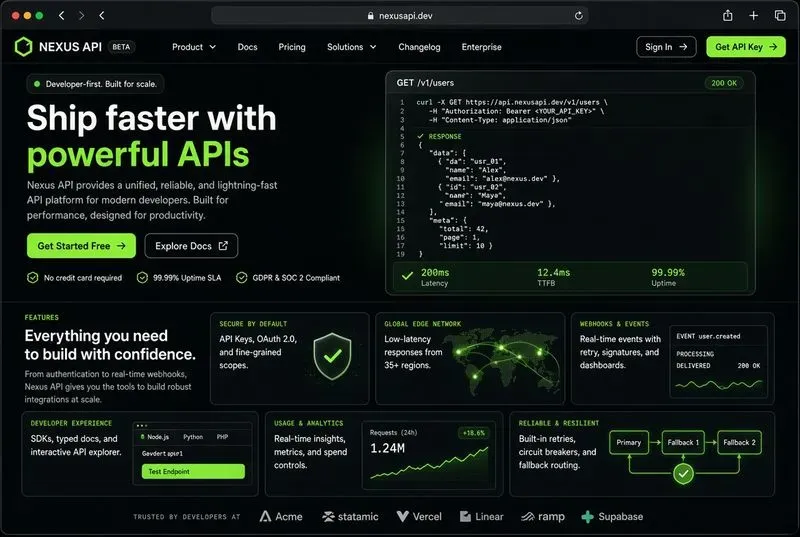The image size is (800, 537).
Task: Click the Primary node box
Action: [629, 443]
